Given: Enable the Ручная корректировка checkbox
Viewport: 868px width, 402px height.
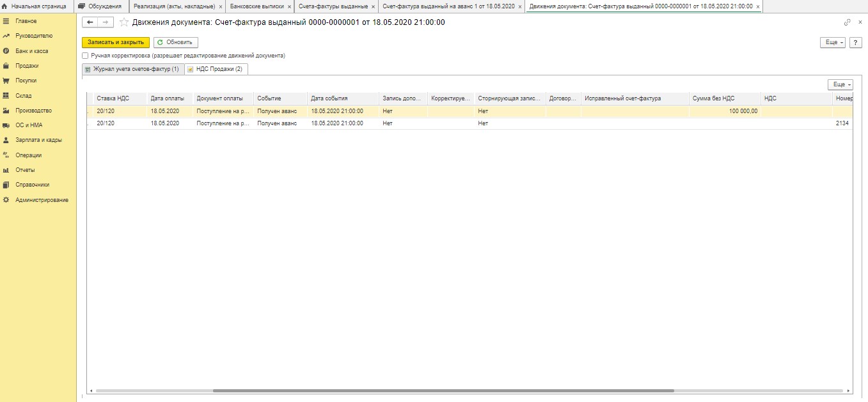Looking at the screenshot, I should pos(86,56).
